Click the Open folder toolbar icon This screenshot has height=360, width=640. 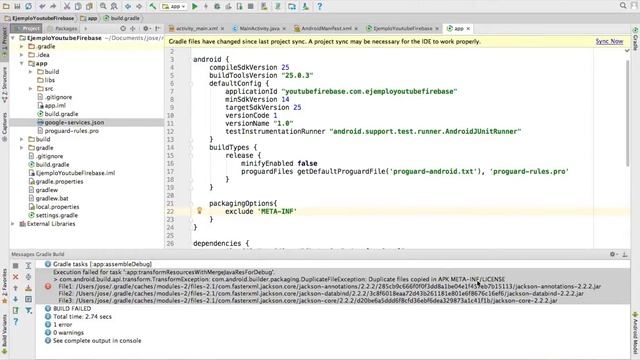tap(6, 6)
